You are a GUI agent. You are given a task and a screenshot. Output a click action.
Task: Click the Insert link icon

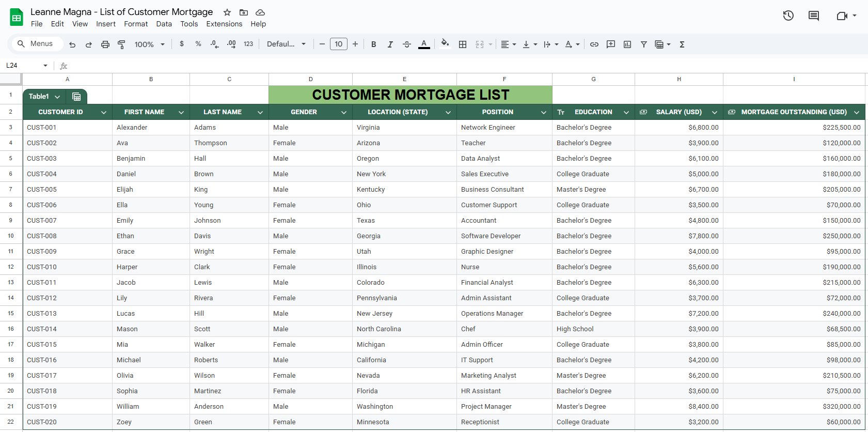pyautogui.click(x=594, y=44)
